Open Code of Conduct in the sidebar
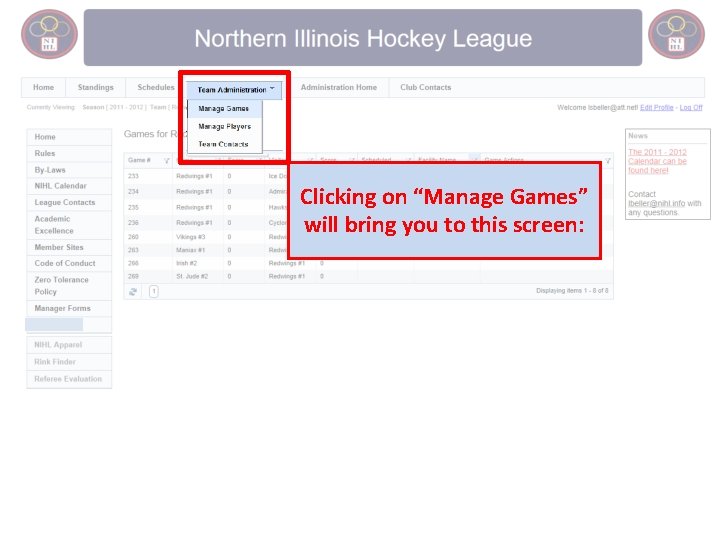 pos(69,264)
